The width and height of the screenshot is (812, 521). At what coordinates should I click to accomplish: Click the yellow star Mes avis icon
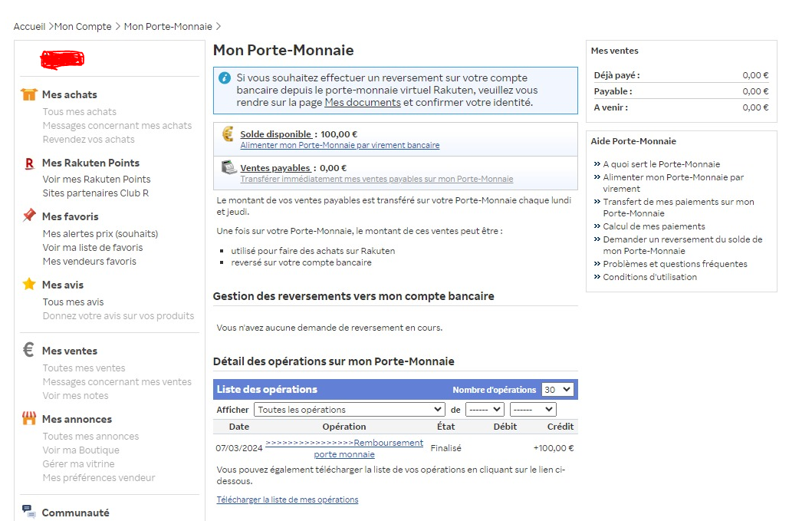coord(29,284)
